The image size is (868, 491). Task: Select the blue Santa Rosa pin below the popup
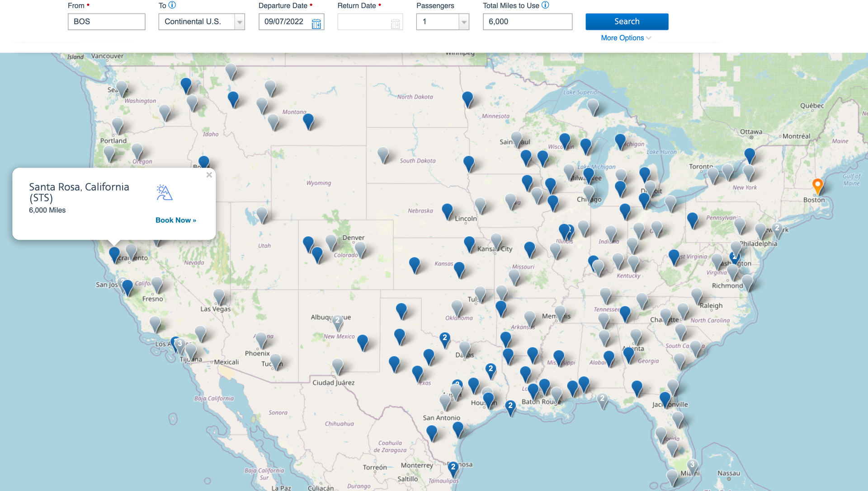click(x=114, y=254)
